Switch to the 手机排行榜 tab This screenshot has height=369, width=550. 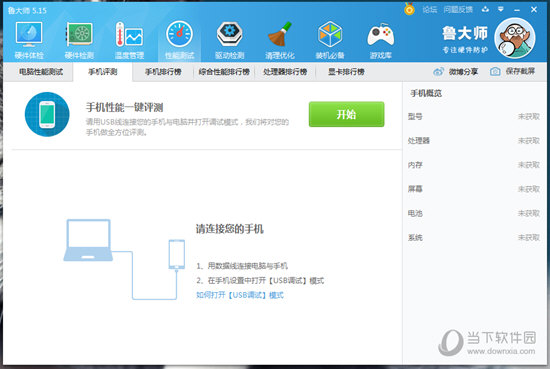(x=163, y=72)
